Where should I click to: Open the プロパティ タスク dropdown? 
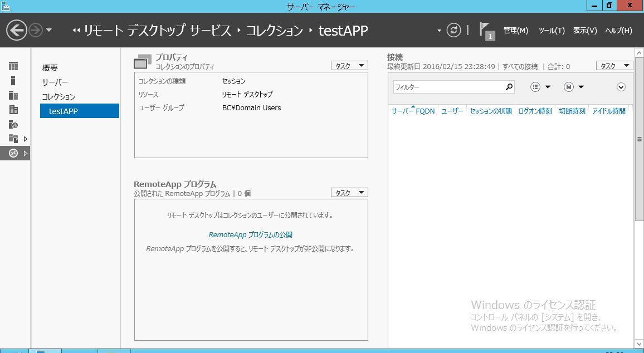point(349,66)
